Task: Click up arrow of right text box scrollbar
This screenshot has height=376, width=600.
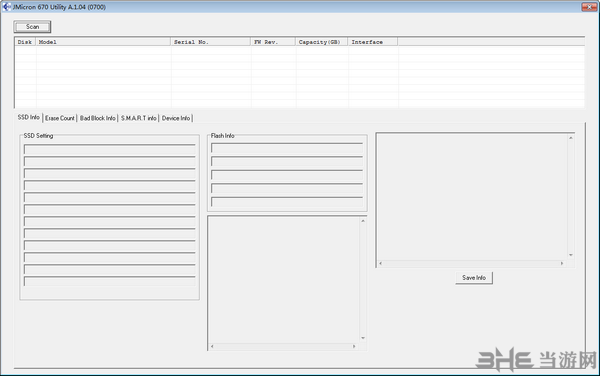Action: click(571, 138)
